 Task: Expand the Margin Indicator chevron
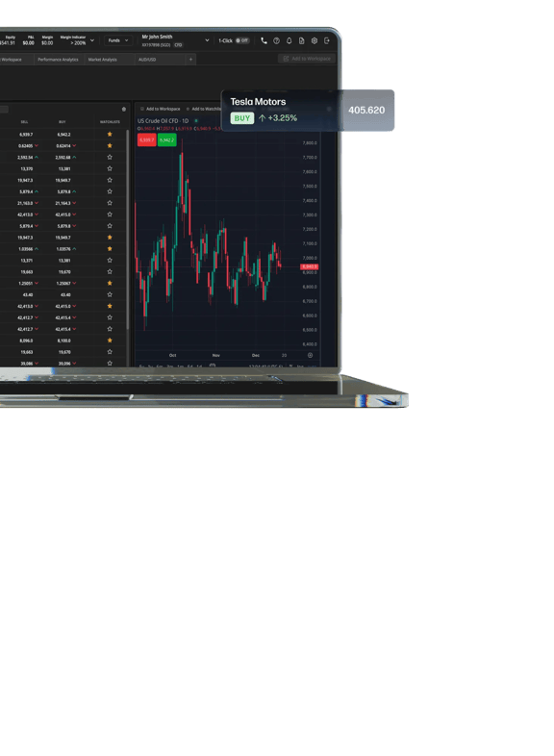click(x=92, y=41)
